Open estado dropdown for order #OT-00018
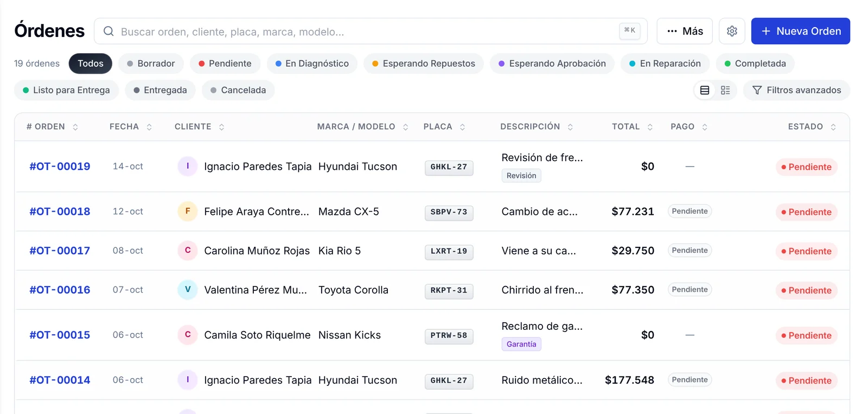Image resolution: width=868 pixels, height=414 pixels. pyautogui.click(x=807, y=212)
